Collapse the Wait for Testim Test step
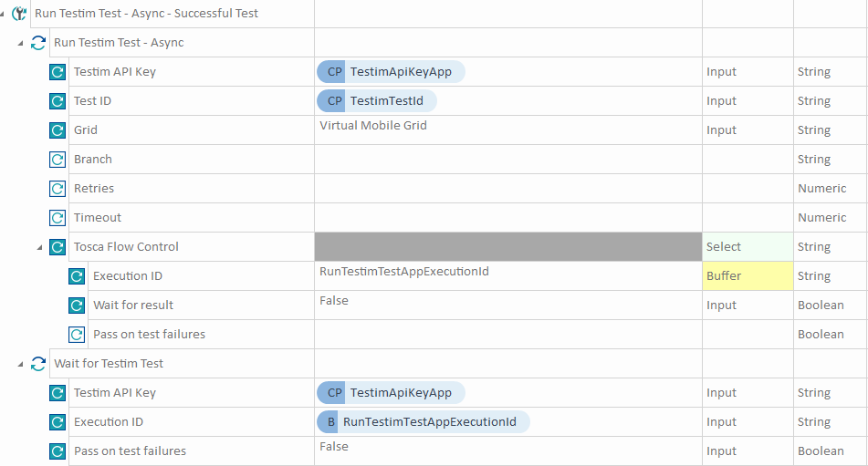868x466 pixels. coord(21,364)
